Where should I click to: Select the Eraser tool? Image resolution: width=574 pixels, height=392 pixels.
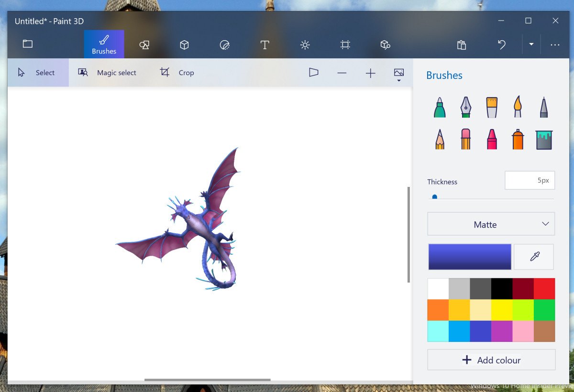(x=465, y=140)
